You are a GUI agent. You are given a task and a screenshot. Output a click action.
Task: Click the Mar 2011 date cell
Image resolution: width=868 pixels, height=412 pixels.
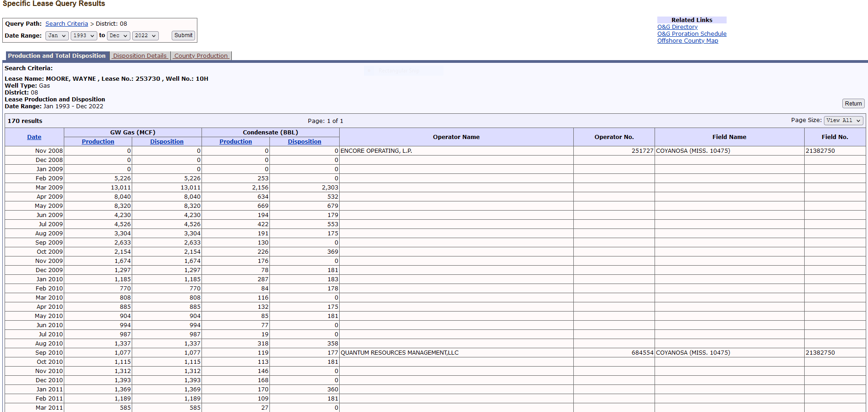[34, 407]
